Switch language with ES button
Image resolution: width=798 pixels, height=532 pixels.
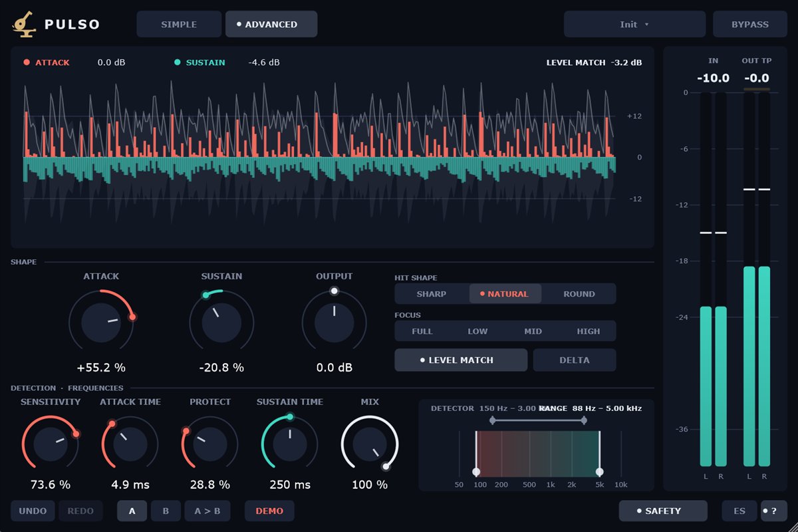point(739,511)
